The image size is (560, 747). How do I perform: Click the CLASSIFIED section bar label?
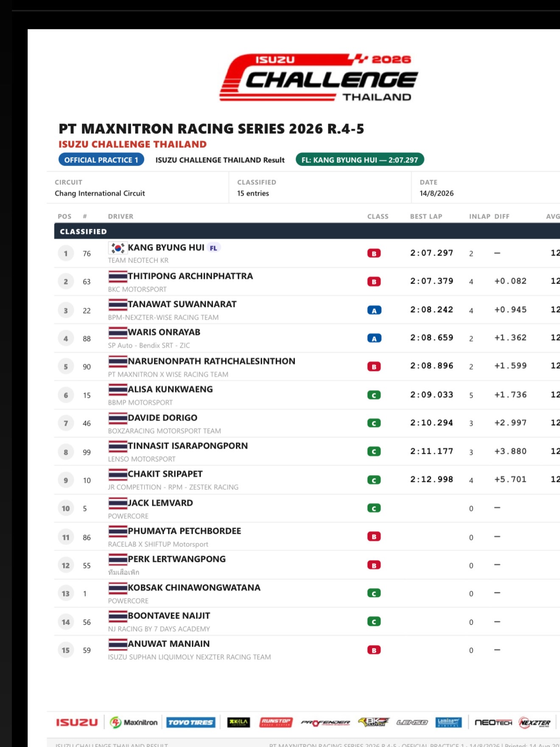click(83, 231)
